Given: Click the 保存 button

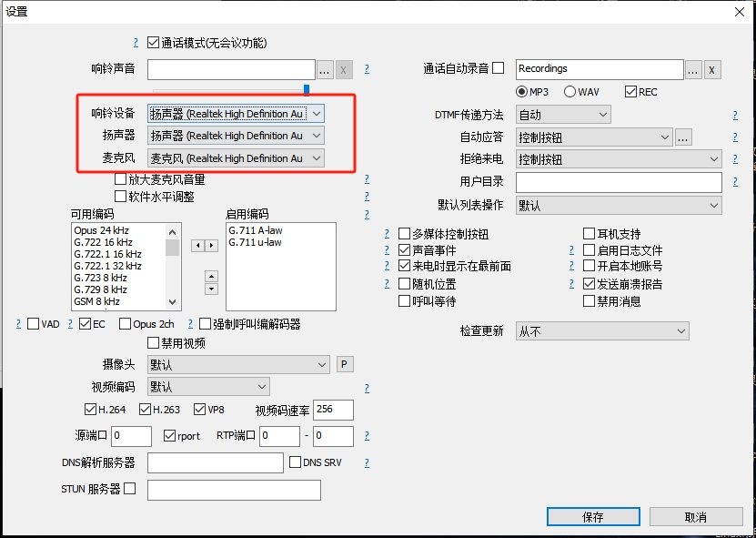Looking at the screenshot, I should pyautogui.click(x=593, y=517).
